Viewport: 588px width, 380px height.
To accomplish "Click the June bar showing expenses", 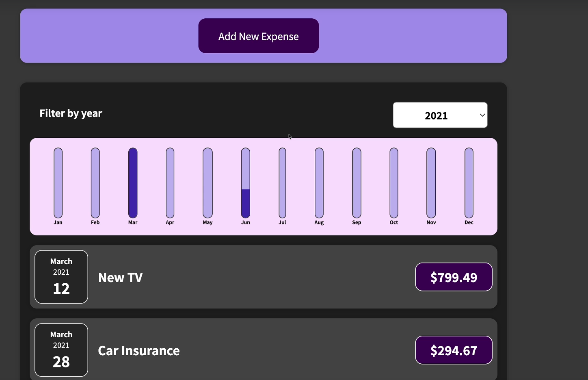I will (x=245, y=183).
